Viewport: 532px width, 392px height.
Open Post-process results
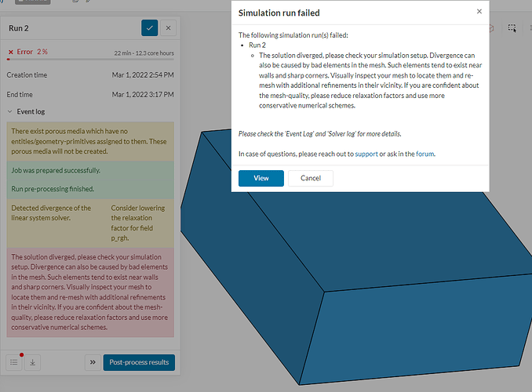pos(140,362)
